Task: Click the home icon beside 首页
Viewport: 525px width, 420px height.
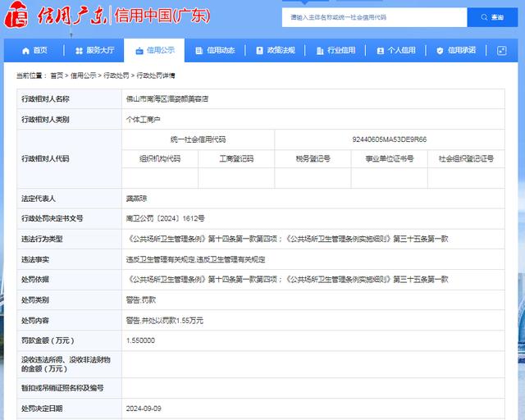Action: tap(25, 51)
